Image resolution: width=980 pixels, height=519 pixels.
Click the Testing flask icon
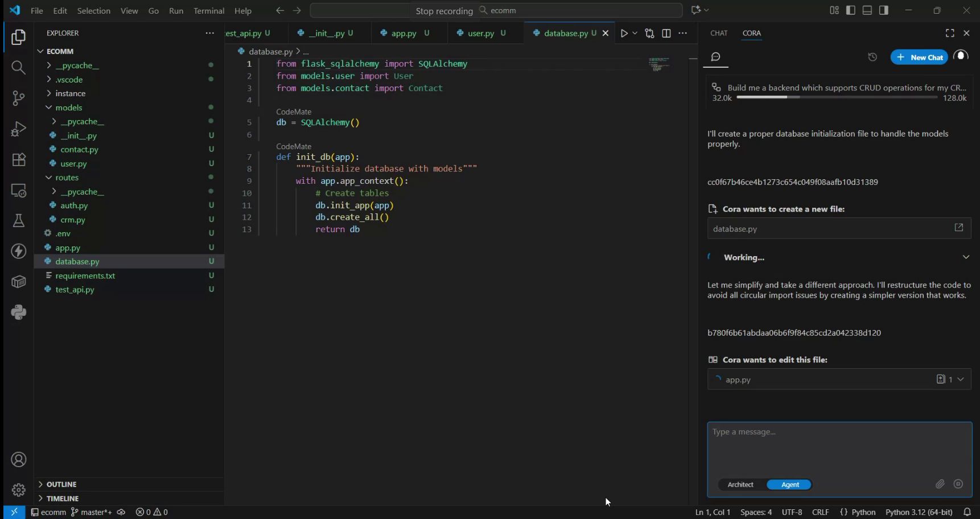19,221
